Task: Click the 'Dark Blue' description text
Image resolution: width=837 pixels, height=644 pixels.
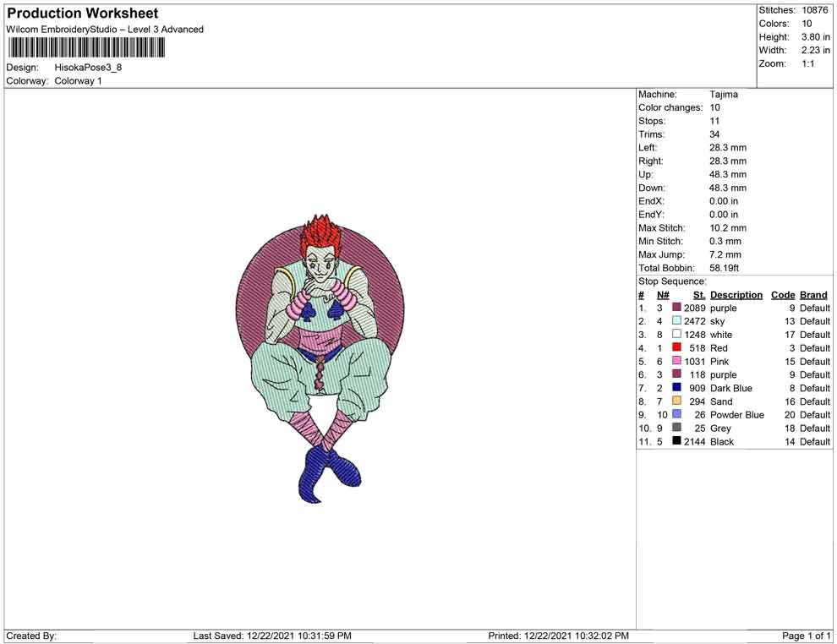Action: pos(731,388)
